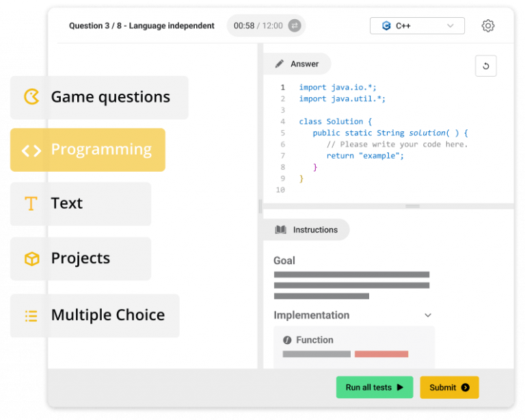Image resolution: width=525 pixels, height=420 pixels.
Task: Click the Pac-Man Game questions icon
Action: click(31, 97)
